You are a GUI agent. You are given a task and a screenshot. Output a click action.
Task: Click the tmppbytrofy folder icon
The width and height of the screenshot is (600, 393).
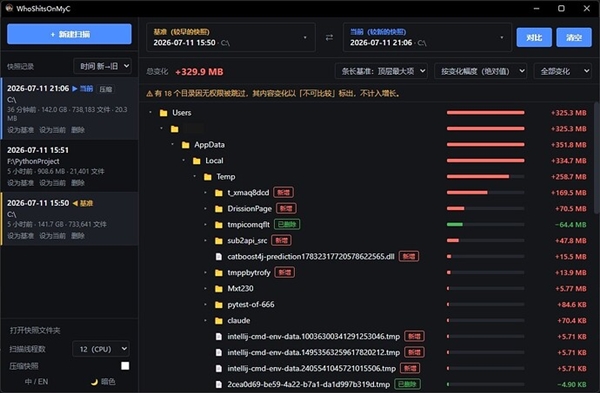[219, 273]
